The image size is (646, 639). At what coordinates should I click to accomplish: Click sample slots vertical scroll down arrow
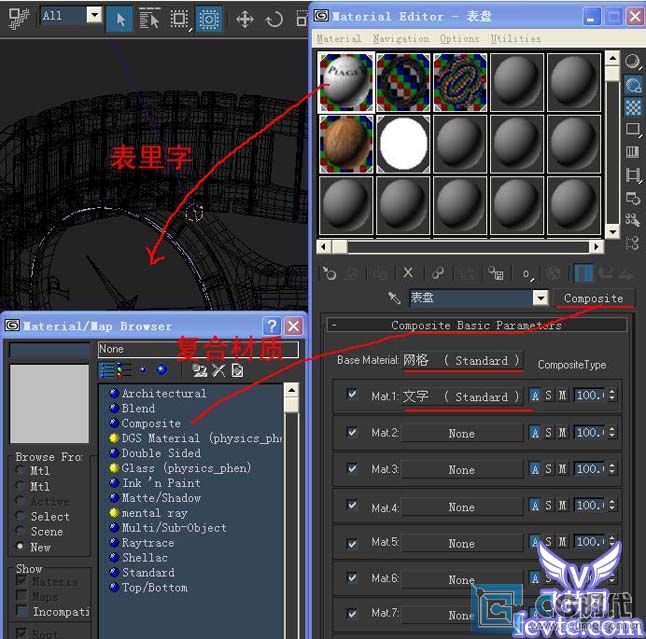pyautogui.click(x=613, y=232)
